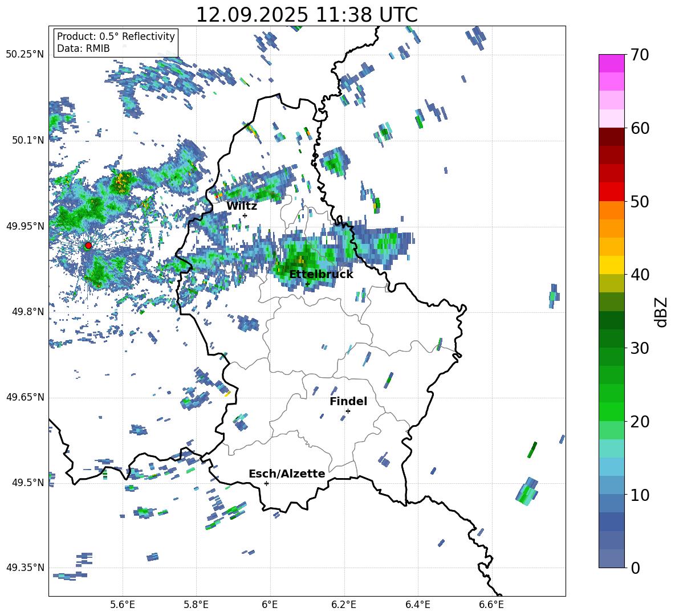675x616 pixels.
Task: Click the 0 value on the colorbar
Action: pyautogui.click(x=635, y=568)
